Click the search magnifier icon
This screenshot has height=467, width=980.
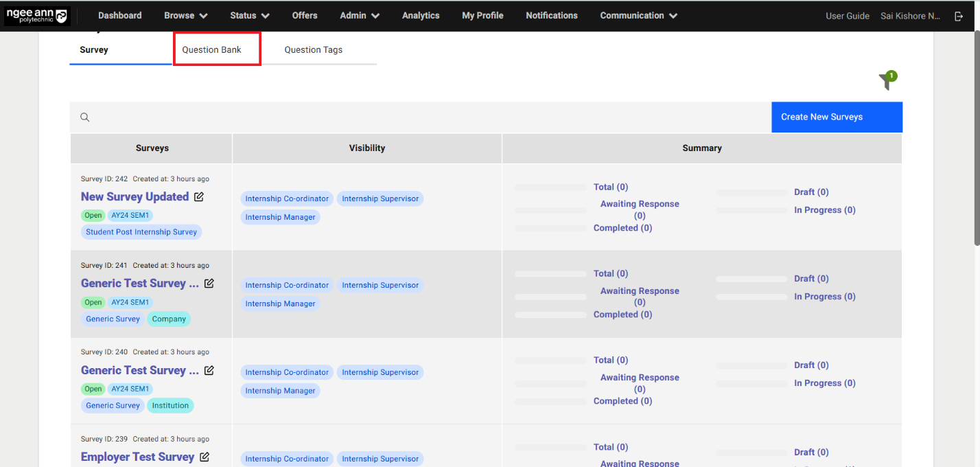click(85, 117)
